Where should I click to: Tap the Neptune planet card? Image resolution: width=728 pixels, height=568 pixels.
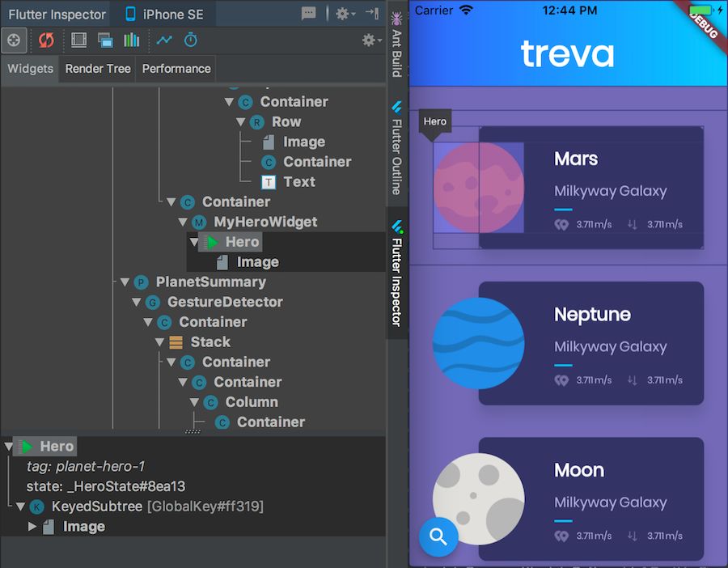point(591,343)
